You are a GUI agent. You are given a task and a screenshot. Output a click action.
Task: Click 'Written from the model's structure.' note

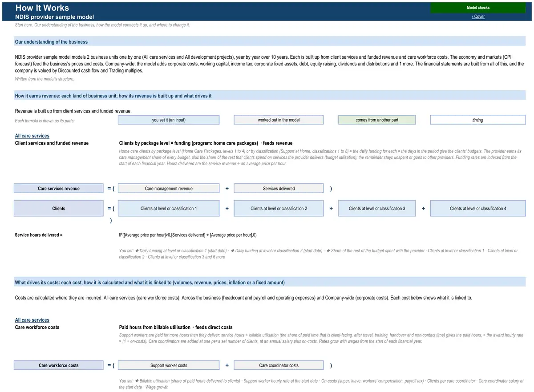44,79
